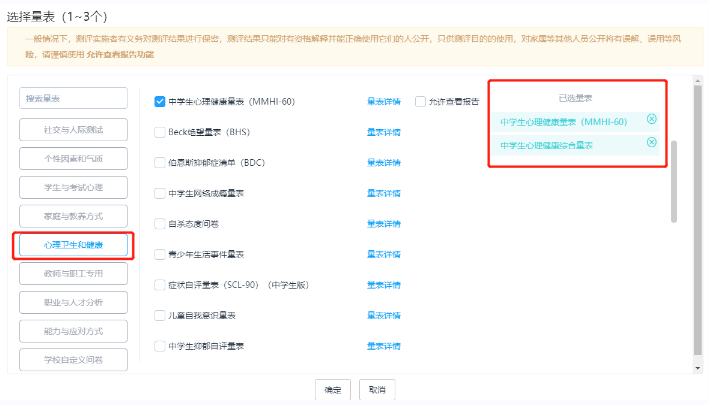Select the 心理卫生和健康 category
708x405 pixels.
[73, 245]
